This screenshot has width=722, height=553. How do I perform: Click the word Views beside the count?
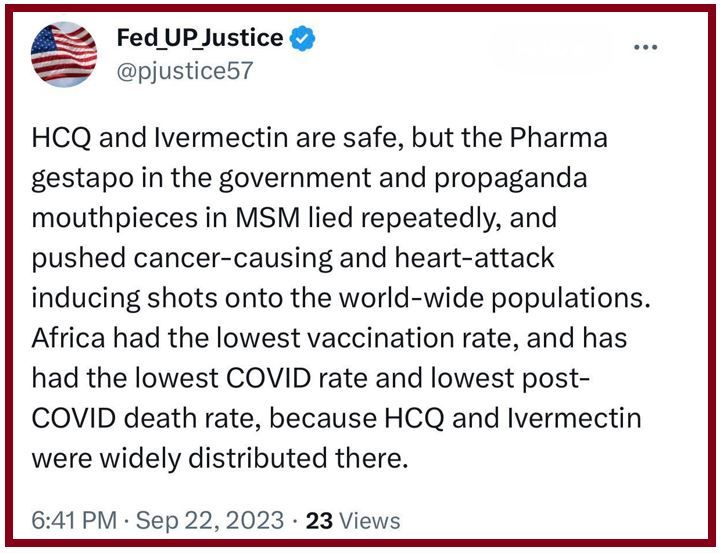[369, 521]
